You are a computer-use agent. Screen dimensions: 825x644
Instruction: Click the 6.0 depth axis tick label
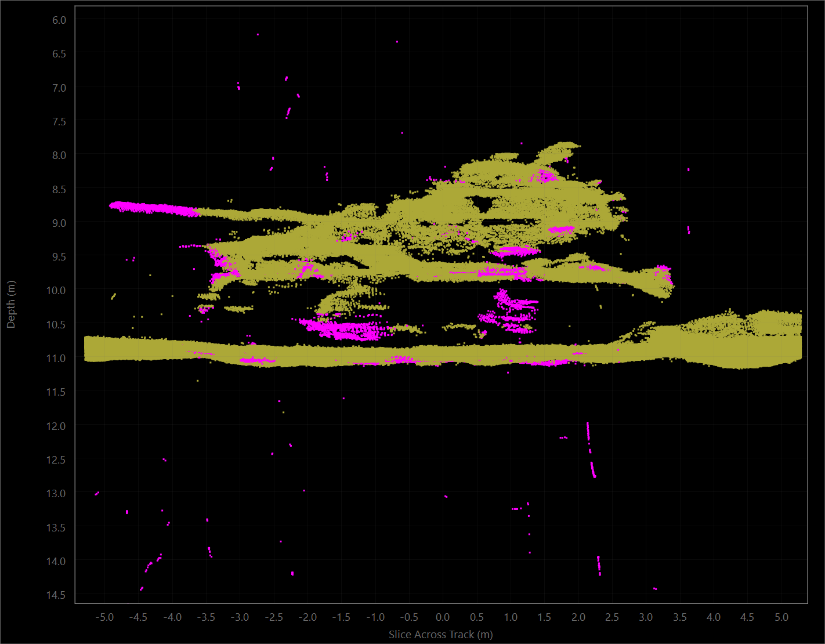click(59, 20)
